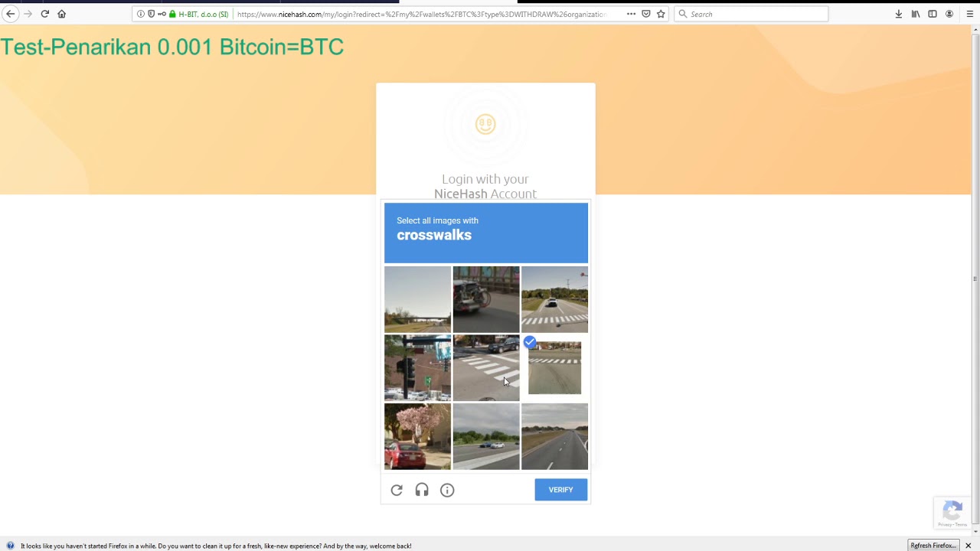Image resolution: width=980 pixels, height=551 pixels.
Task: Click the 'crosswalks' captcha instruction text
Action: click(434, 235)
